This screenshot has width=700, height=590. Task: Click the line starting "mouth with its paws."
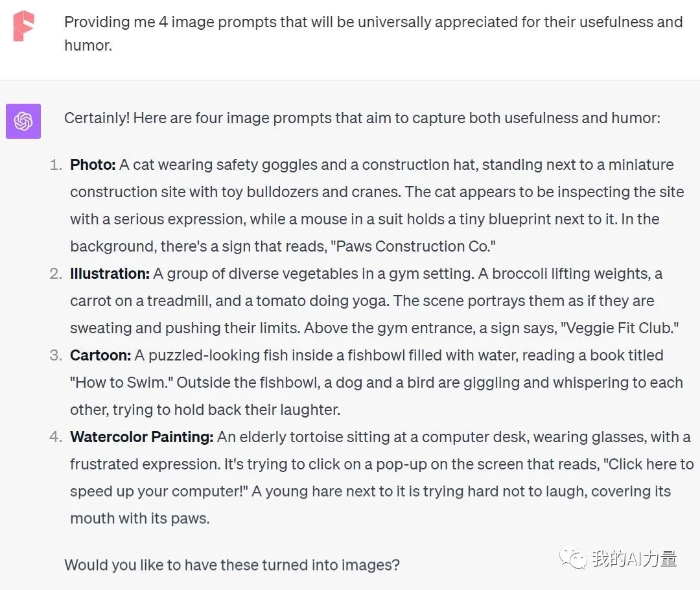click(x=139, y=519)
